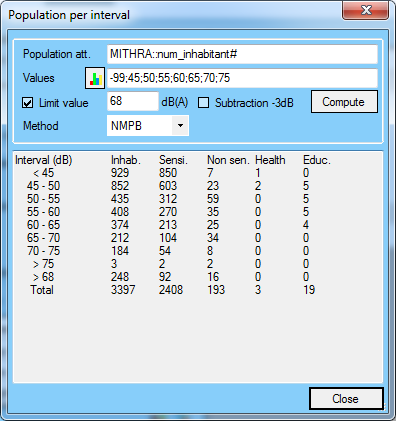
Task: Click inhabitants value 852
Action: pyautogui.click(x=120, y=186)
